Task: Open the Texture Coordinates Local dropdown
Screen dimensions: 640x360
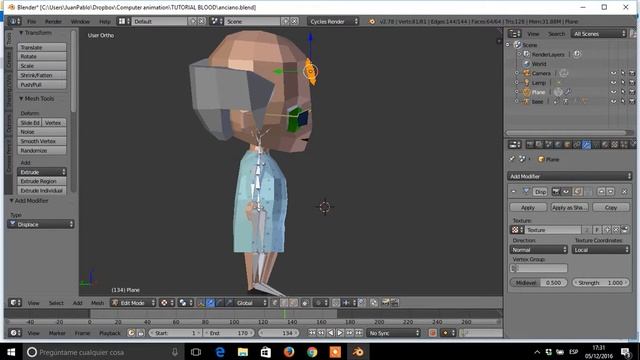Action: (600, 249)
